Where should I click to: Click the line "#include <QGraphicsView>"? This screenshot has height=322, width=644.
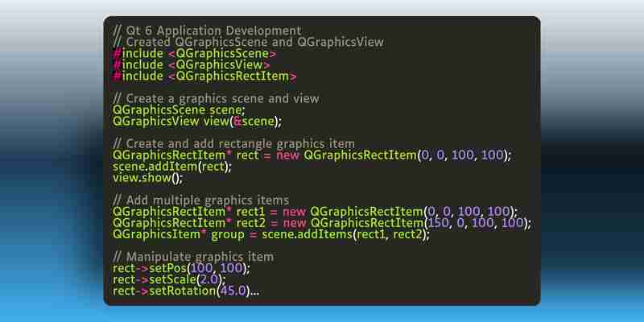click(x=192, y=65)
